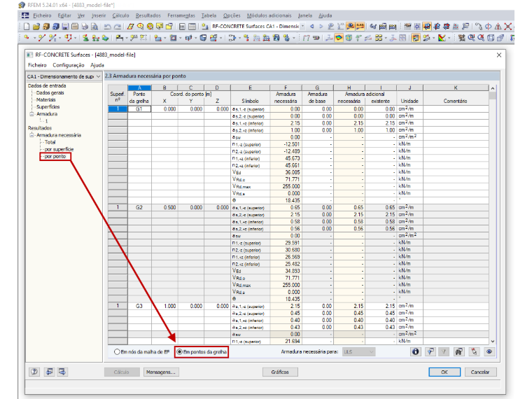
Task: Select 'Materiais' in the tree
Action: tap(45, 99)
